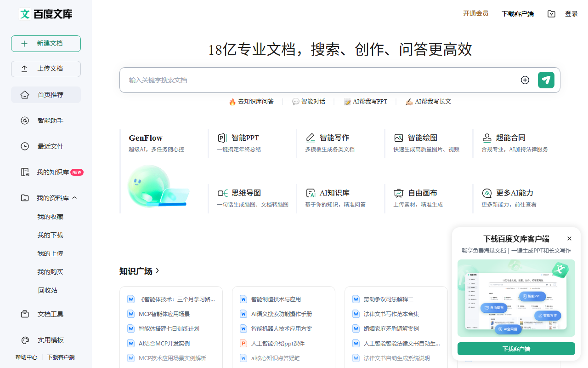Open 我的上传 in sidebar
This screenshot has width=588, height=368.
click(x=51, y=253)
